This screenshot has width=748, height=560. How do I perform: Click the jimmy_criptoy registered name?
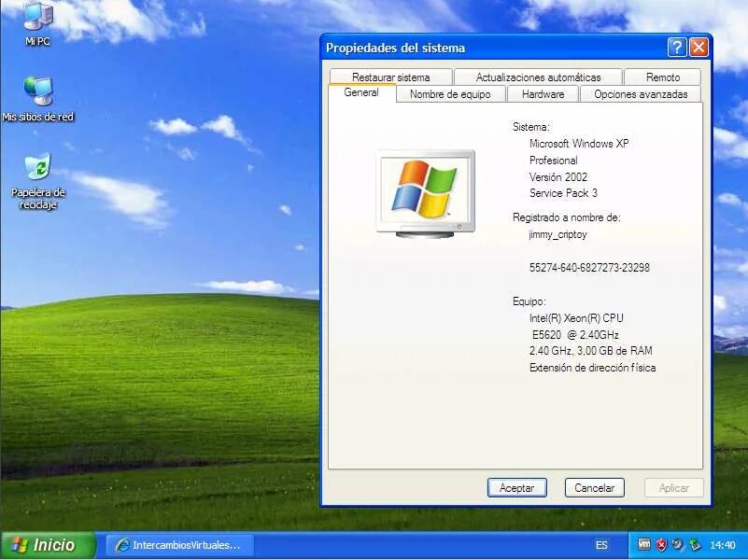pyautogui.click(x=557, y=234)
